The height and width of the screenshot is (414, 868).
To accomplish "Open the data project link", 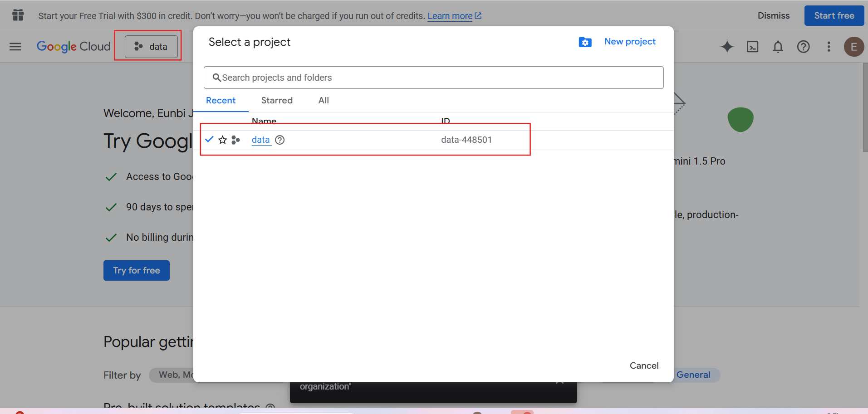I will [260, 140].
